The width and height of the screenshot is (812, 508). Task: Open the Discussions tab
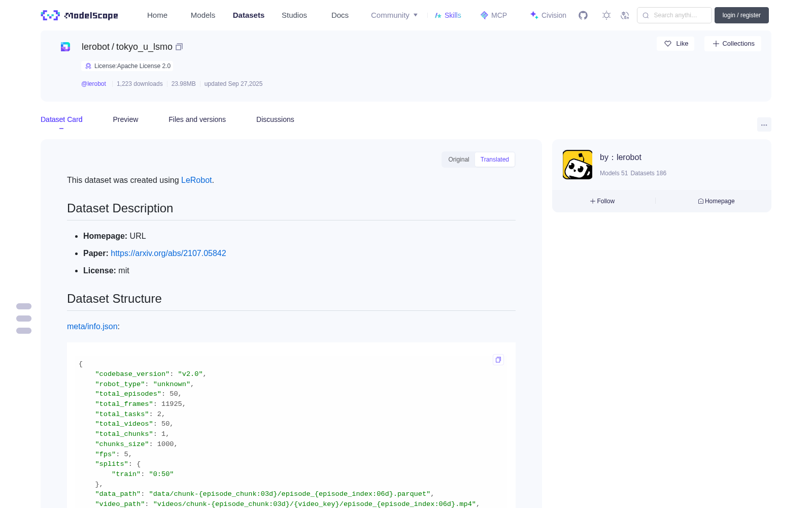click(x=275, y=119)
